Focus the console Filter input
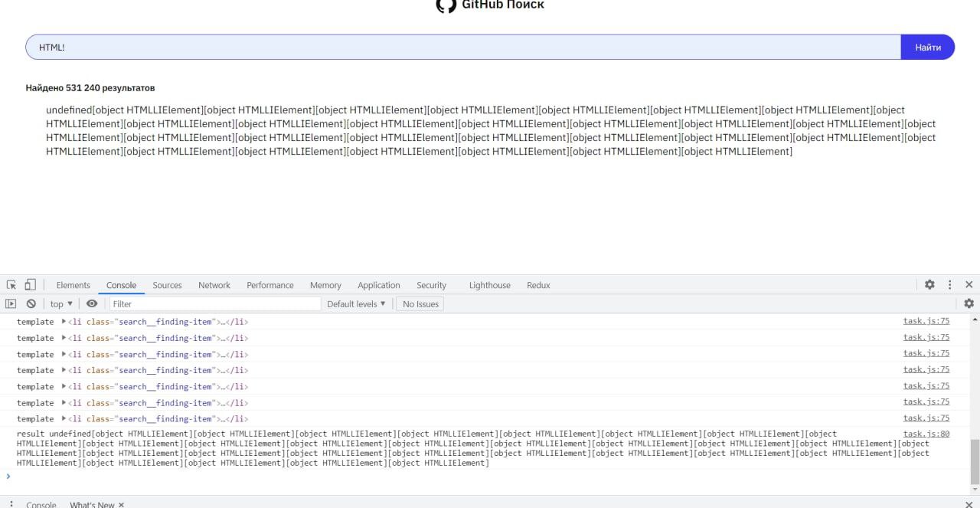Viewport: 980px width, 508px height. [214, 304]
